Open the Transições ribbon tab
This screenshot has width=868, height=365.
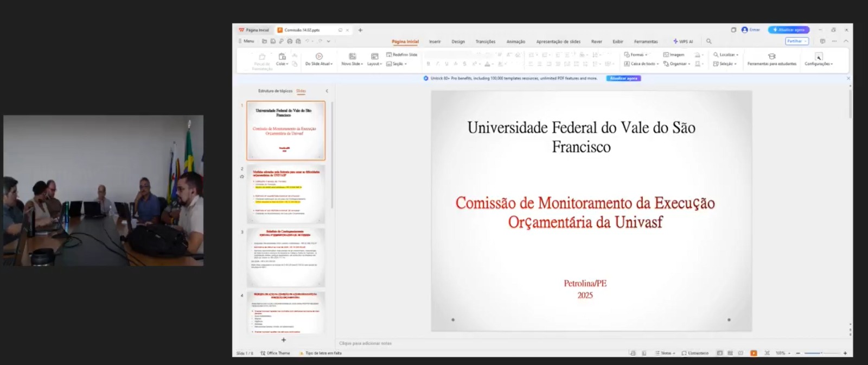(486, 41)
